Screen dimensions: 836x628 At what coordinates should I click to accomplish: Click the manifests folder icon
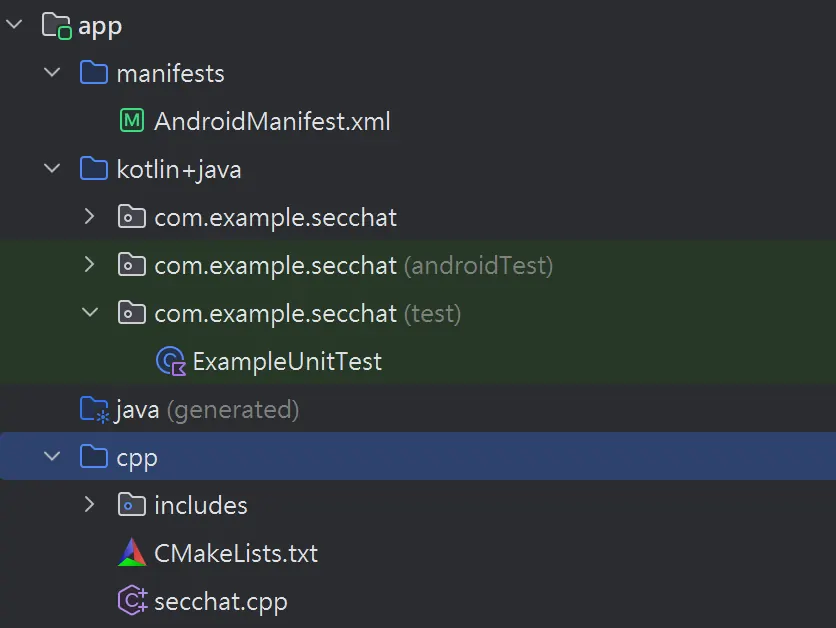(94, 73)
